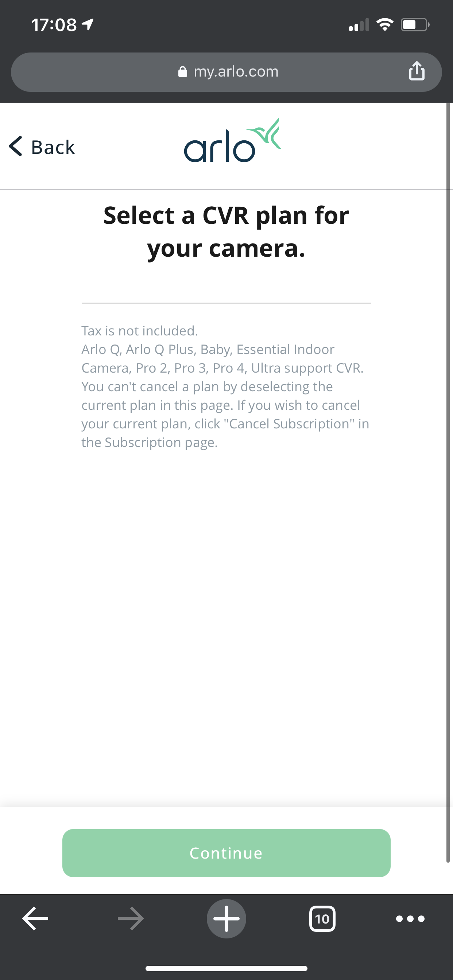The image size is (453, 980).
Task: Tap the browser forward arrow
Action: coord(131,918)
